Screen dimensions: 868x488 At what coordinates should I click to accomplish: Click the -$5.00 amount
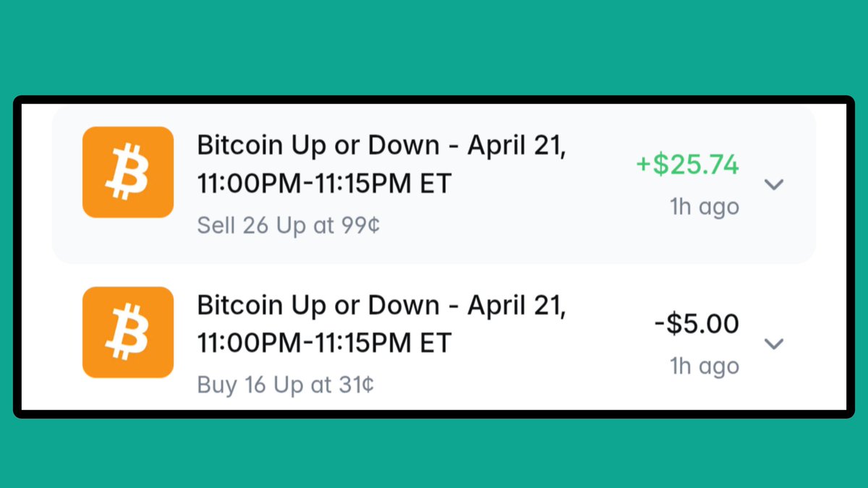[697, 324]
